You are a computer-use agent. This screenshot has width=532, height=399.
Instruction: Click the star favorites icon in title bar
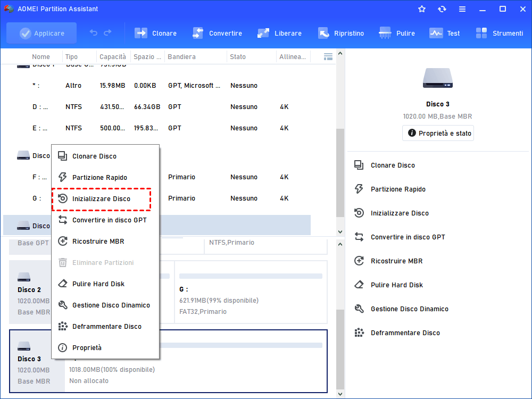pyautogui.click(x=422, y=9)
